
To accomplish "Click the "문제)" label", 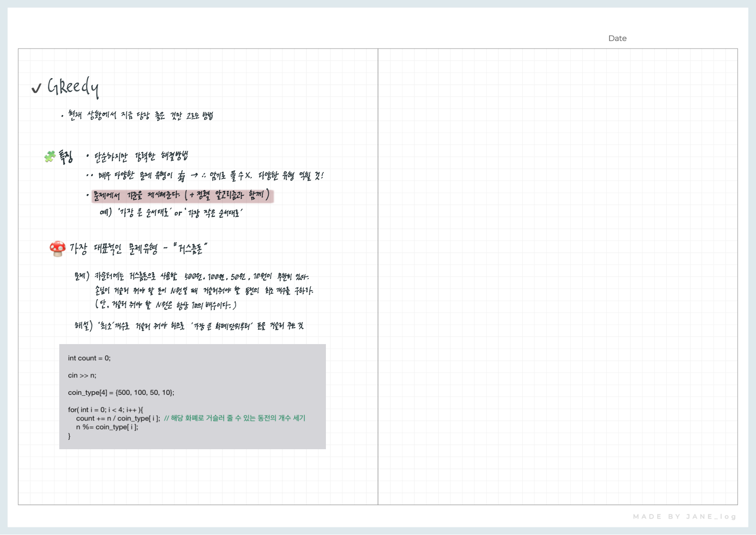I will [82, 276].
